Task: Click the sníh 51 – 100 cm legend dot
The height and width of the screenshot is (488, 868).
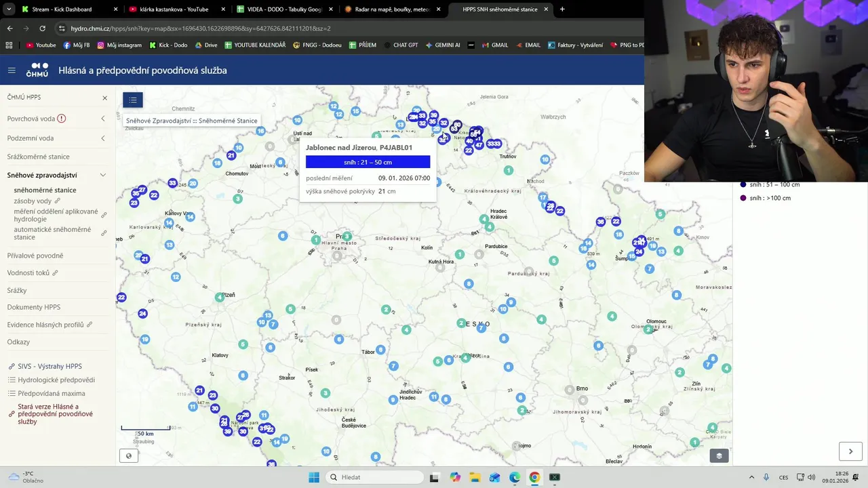Action: coord(743,184)
